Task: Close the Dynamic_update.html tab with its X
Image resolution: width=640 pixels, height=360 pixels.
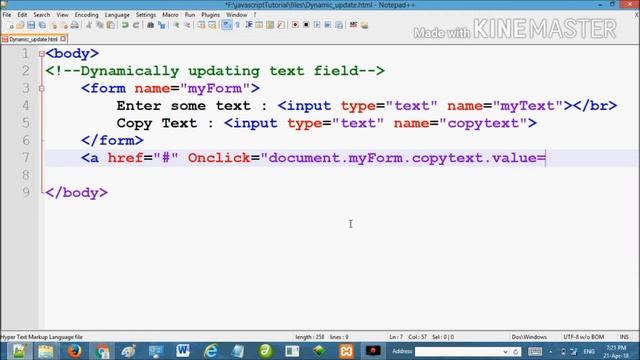Action: tap(63, 39)
